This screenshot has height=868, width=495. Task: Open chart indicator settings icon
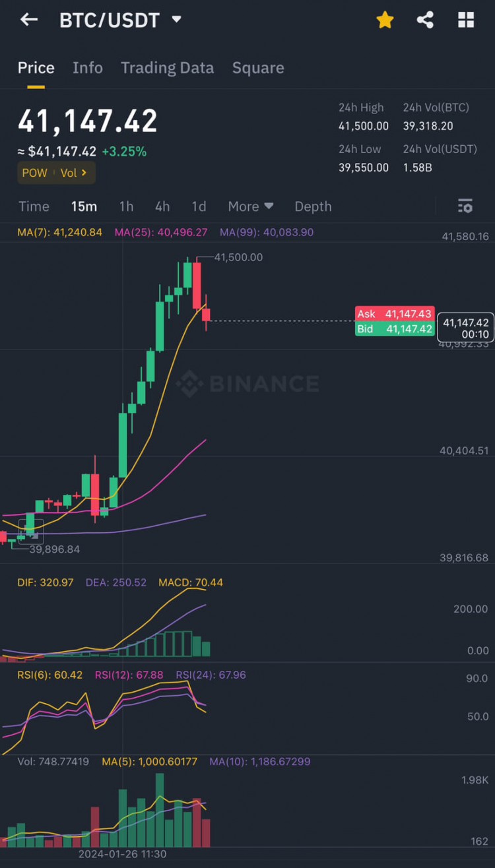coord(465,206)
